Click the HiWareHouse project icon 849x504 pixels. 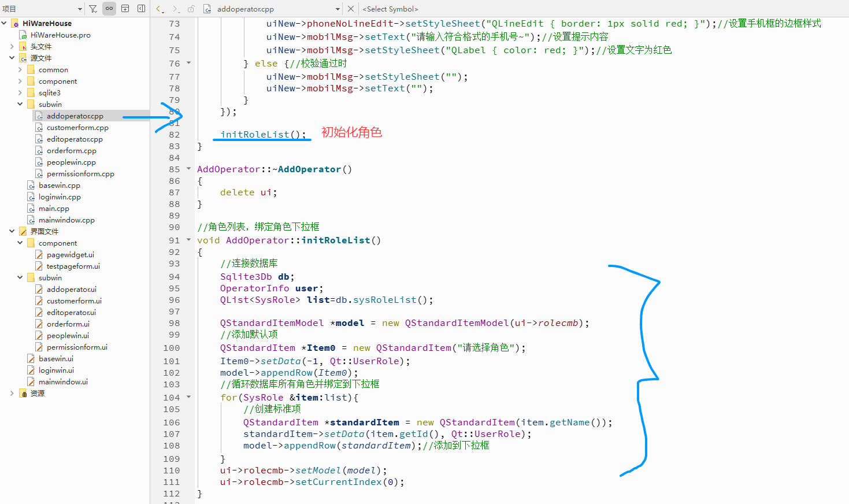coord(15,23)
